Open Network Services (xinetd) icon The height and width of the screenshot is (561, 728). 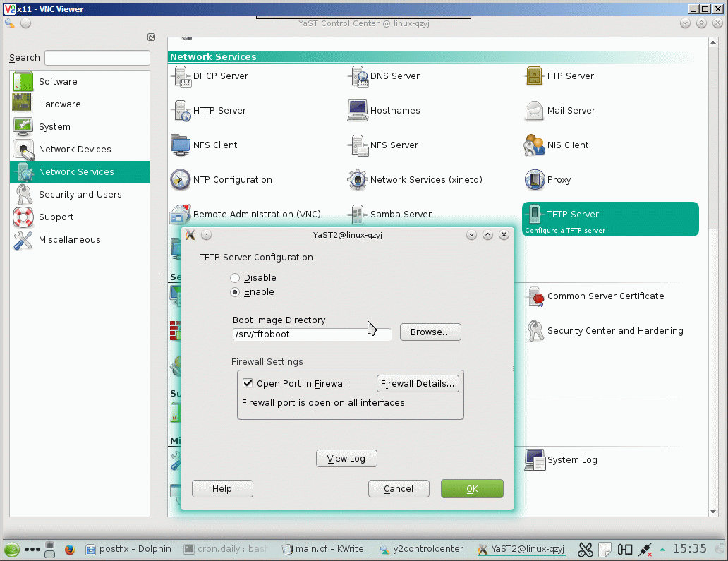click(358, 180)
